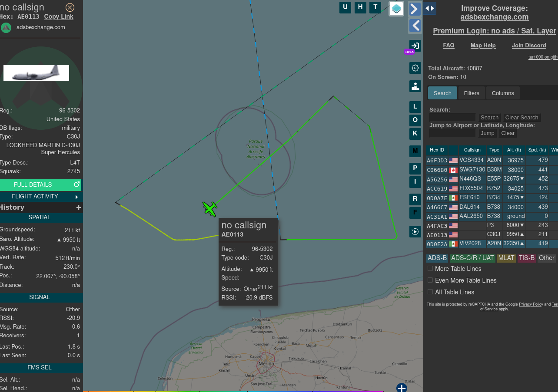This screenshot has height=392, width=558.
Task: Enable the Even More Table Lines checkbox
Action: (430, 280)
